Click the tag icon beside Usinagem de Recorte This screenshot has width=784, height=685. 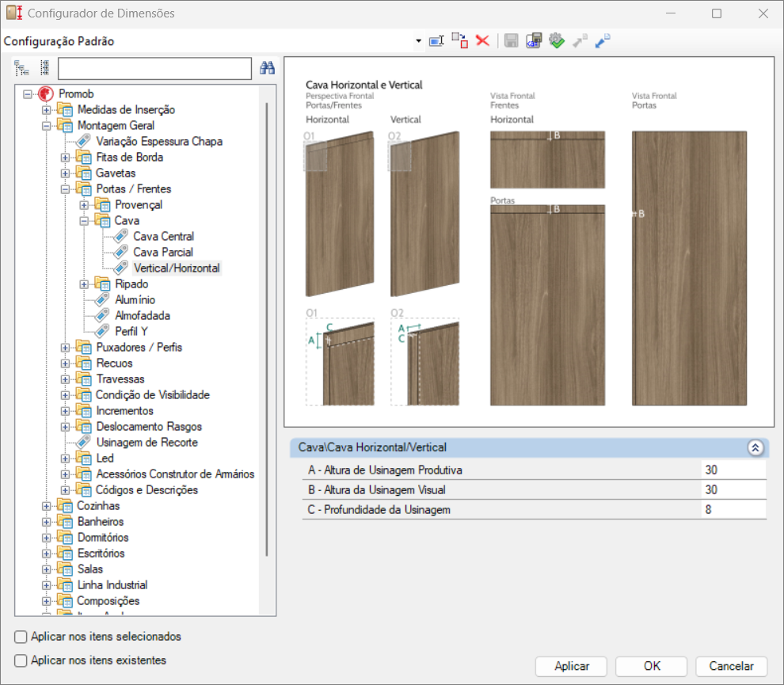click(83, 442)
